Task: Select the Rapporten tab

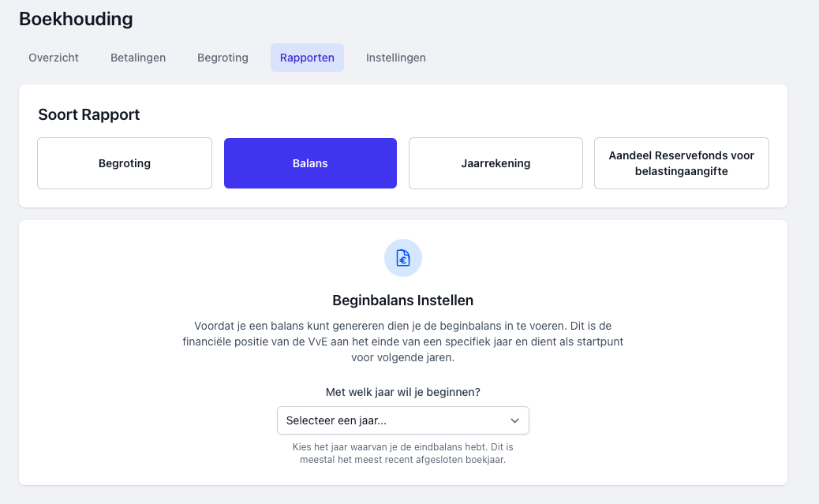Action: pos(307,58)
